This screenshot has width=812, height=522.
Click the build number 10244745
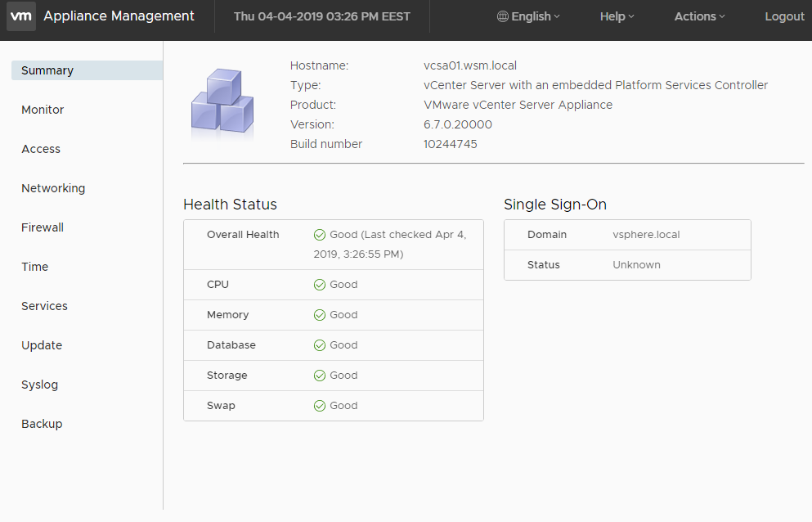pyautogui.click(x=451, y=144)
